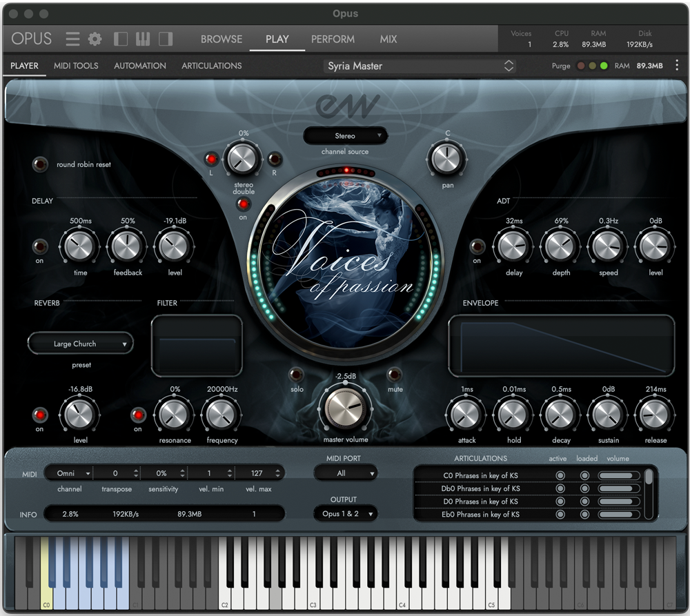Switch to the BROWSE page
Image resolution: width=690 pixels, height=616 pixels.
coord(221,39)
